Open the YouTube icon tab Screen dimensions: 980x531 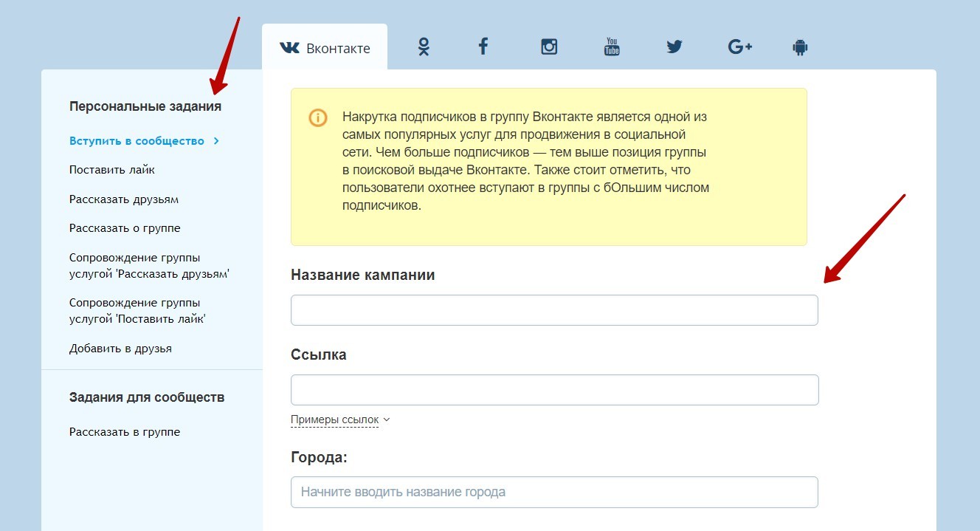click(612, 47)
